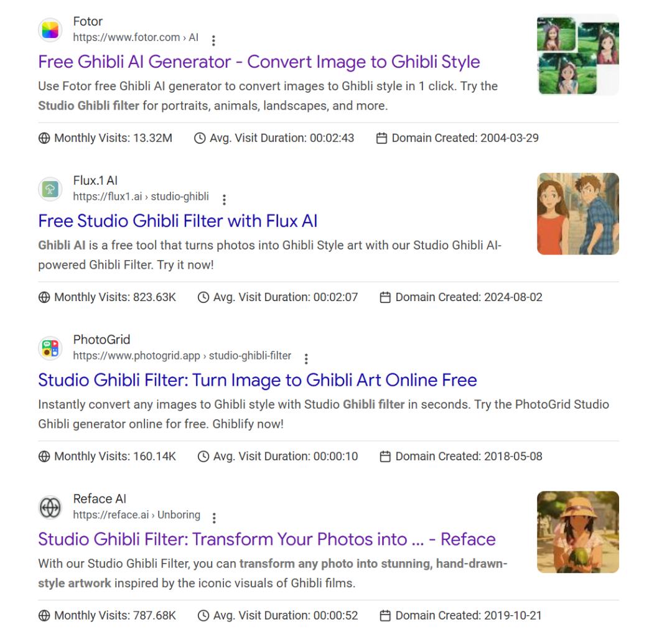Open PhotoGrid Studio Ghibli Filter result title
The image size is (672, 642).
click(x=258, y=379)
